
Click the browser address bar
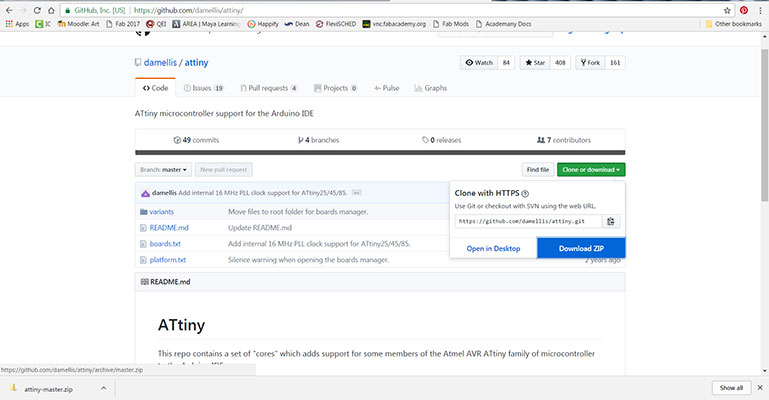(392, 10)
